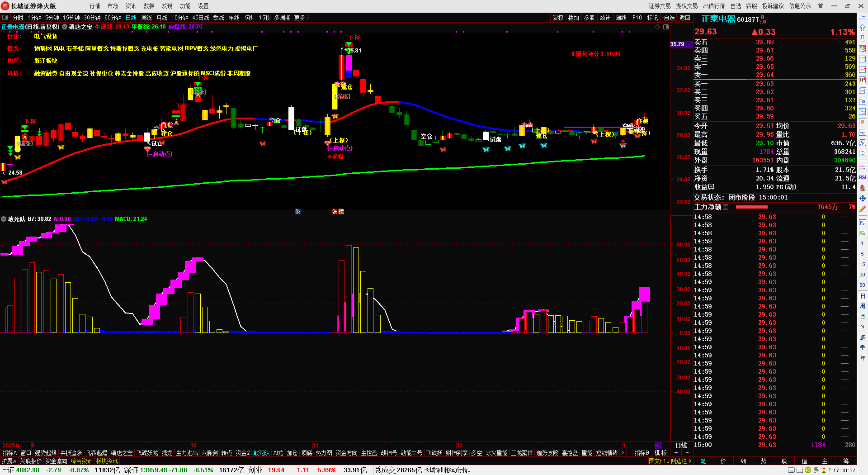The height and width of the screenshot is (475, 868).
Task: Click the red dollar sign sidebar icon
Action: click(x=863, y=188)
